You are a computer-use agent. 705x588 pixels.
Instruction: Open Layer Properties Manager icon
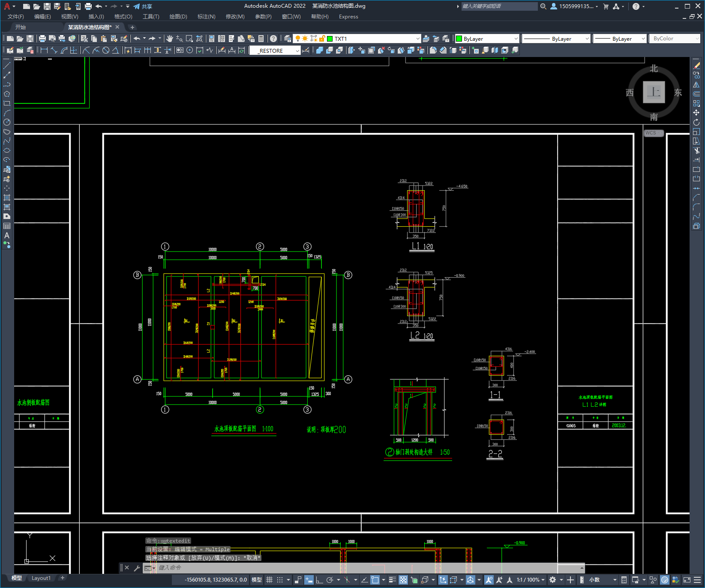[288, 39]
